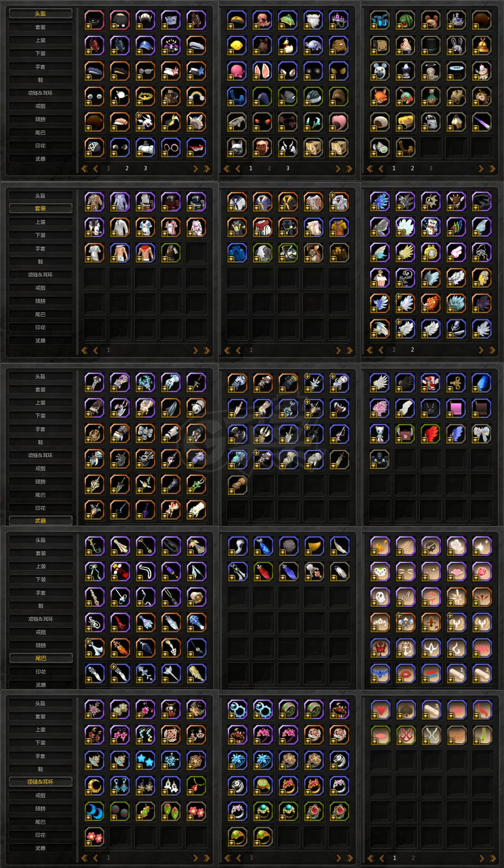Click the orange hoodie top icon
The height and width of the screenshot is (868, 504).
[x=339, y=227]
